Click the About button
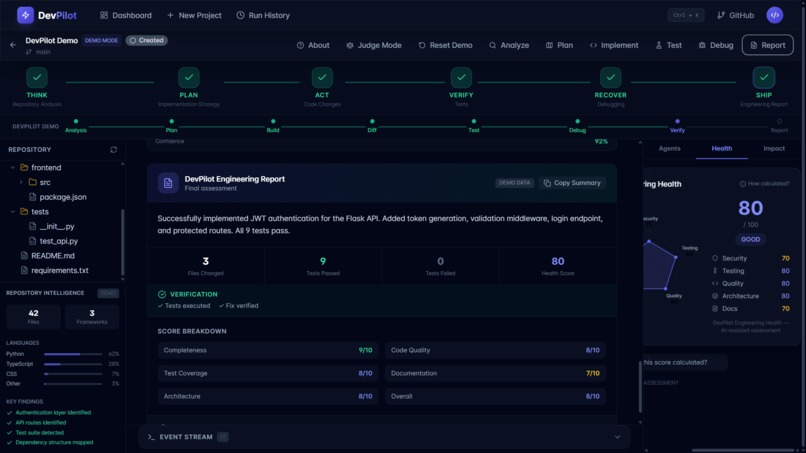806x453 pixels. (313, 45)
